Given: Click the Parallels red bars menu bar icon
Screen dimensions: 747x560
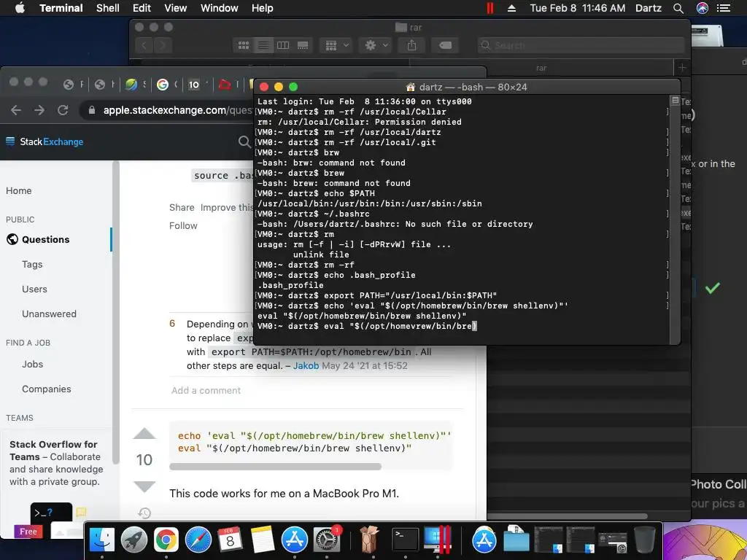Looking at the screenshot, I should click(489, 8).
